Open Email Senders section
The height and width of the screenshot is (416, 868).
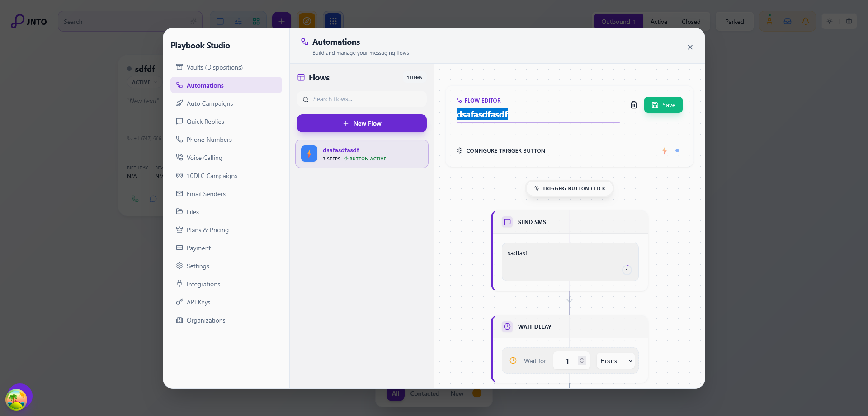pyautogui.click(x=226, y=194)
